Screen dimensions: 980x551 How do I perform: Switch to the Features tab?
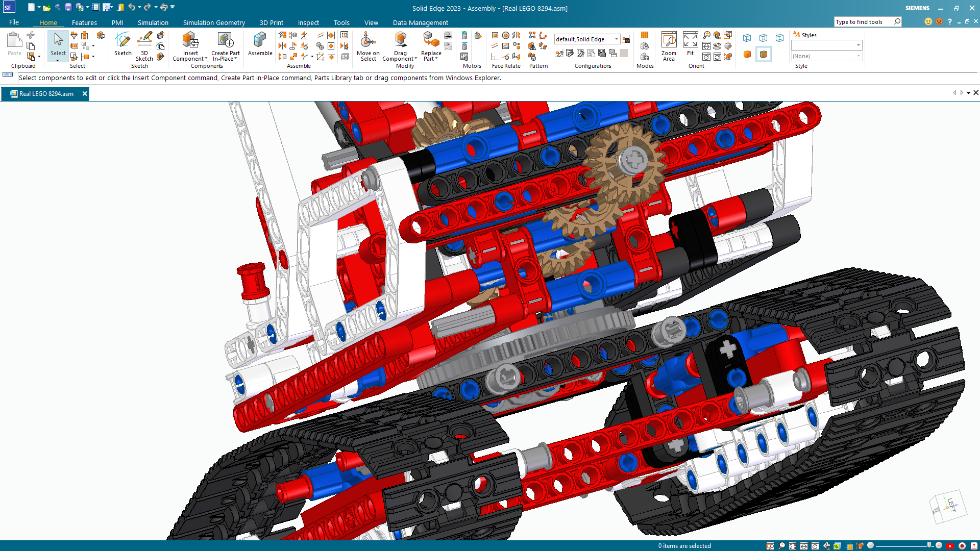point(84,22)
